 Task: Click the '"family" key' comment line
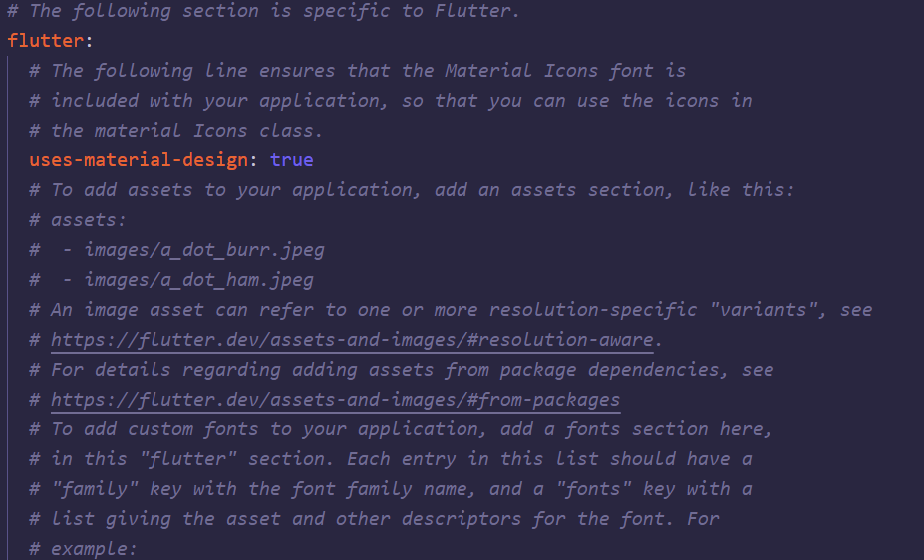pos(391,489)
